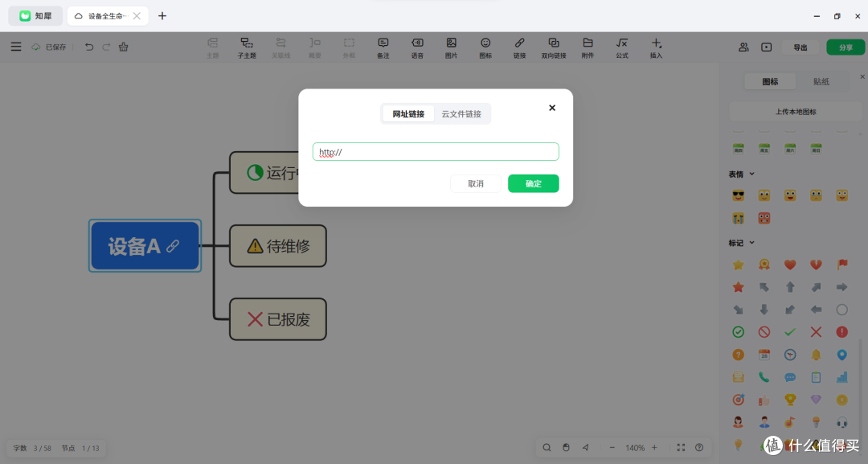Open the hamburger main menu
Viewport: 868px width, 464px height.
(16, 47)
